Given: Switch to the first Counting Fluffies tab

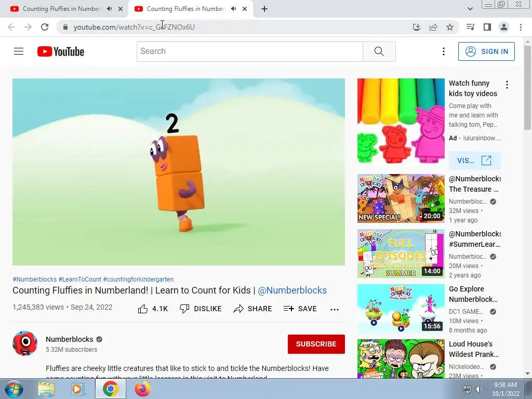Looking at the screenshot, I should coord(61,9).
